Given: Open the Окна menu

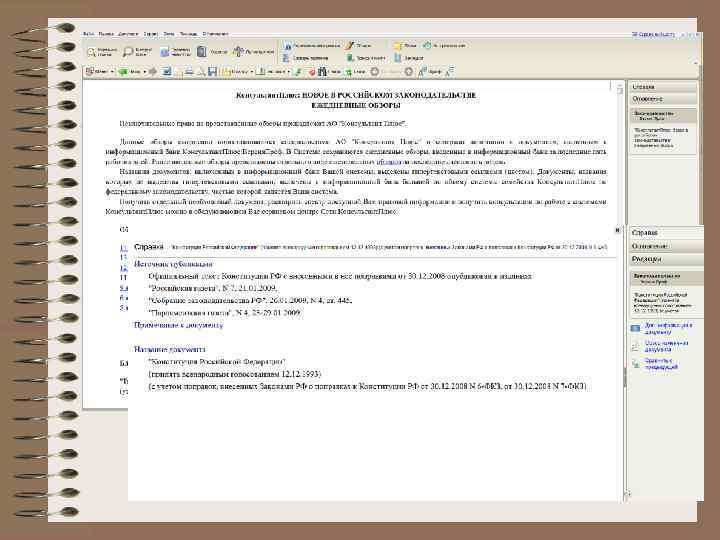Looking at the screenshot, I should 169,34.
